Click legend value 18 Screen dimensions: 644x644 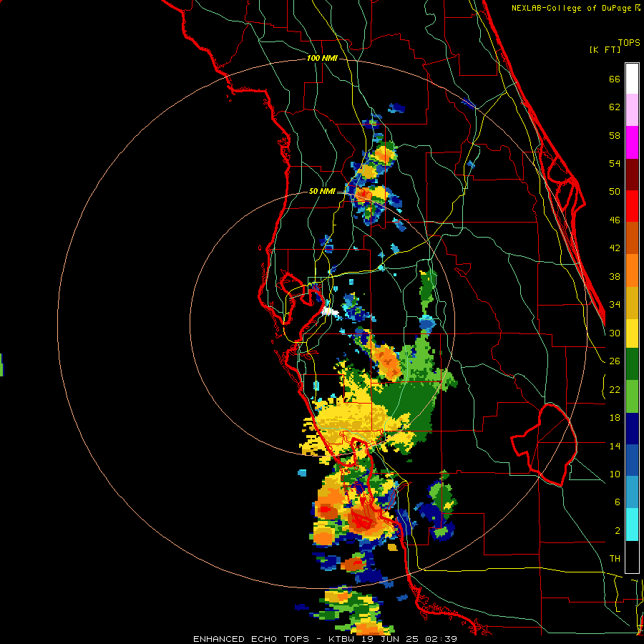(x=615, y=418)
